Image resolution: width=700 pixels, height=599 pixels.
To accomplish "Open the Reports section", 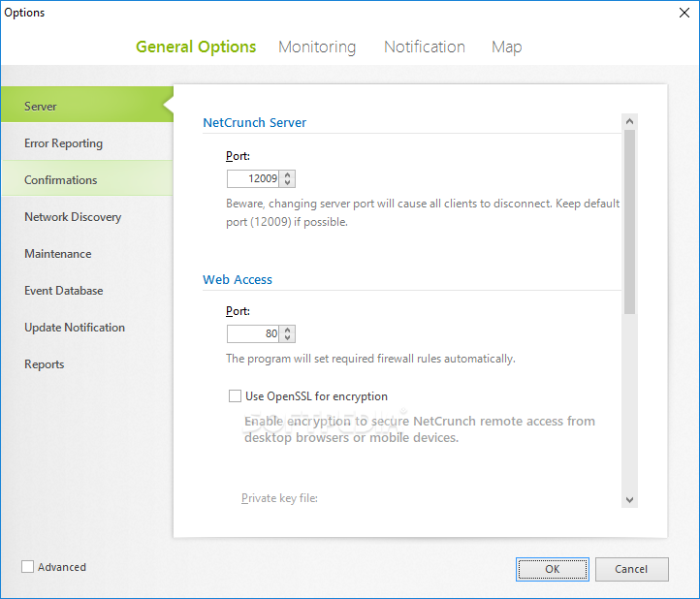I will [x=87, y=364].
